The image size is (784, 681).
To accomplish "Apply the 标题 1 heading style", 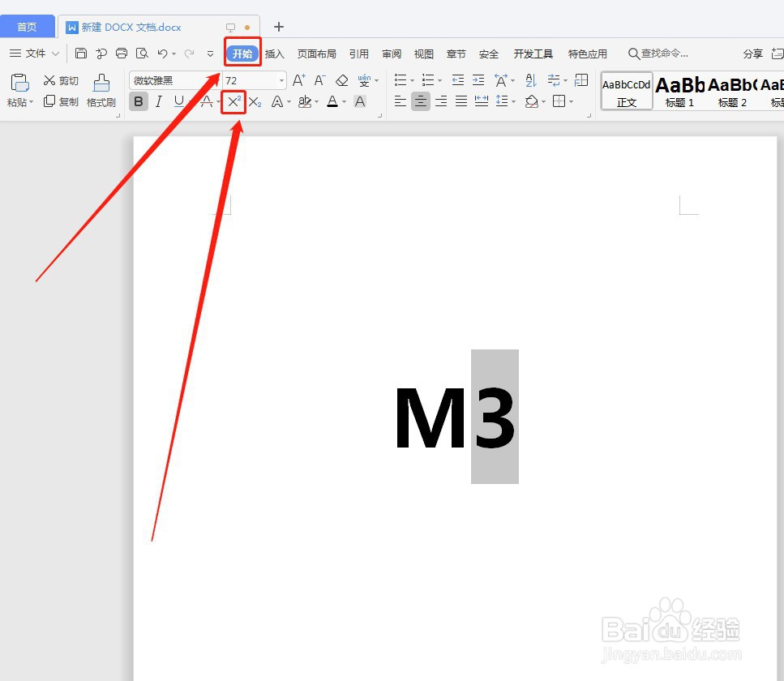I will [x=679, y=91].
